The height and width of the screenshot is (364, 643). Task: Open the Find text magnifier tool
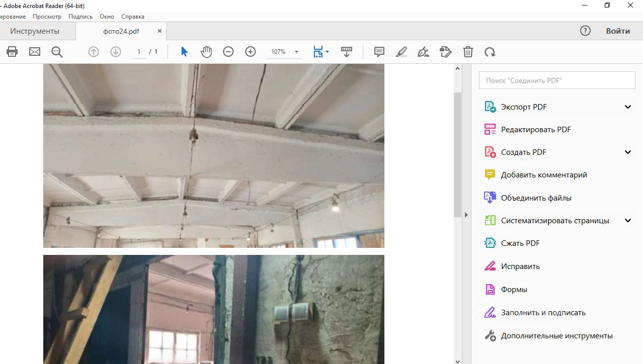57,52
